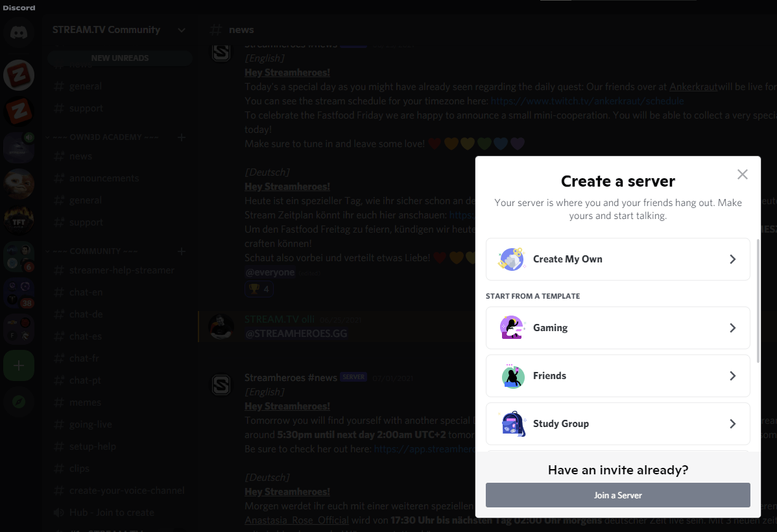Expand the Study Group chevron arrow
Screen dimensions: 777x532
(x=732, y=424)
